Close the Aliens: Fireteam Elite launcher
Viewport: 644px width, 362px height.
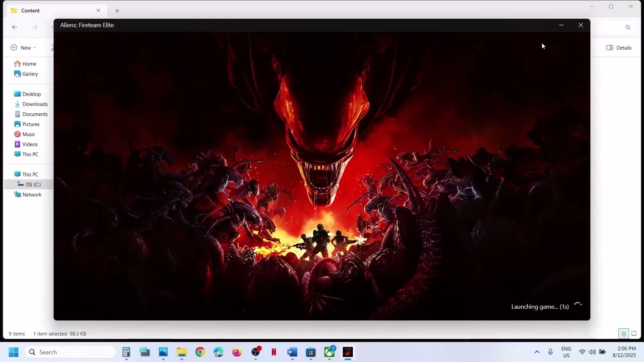pos(581,25)
